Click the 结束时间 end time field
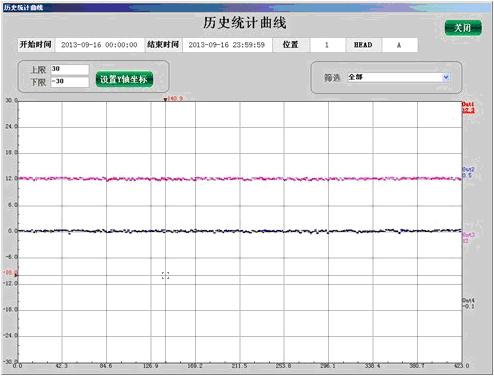 point(227,45)
